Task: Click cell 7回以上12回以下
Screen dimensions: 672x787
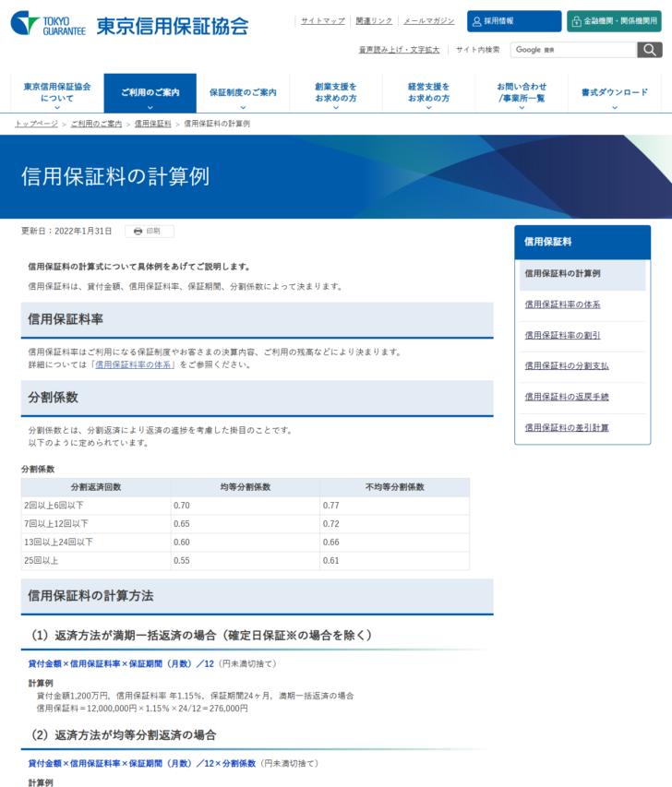Action: [x=96, y=524]
